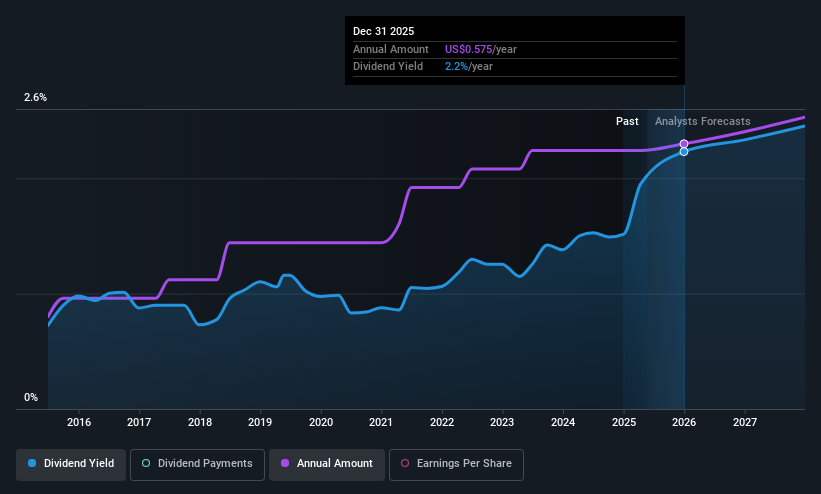The width and height of the screenshot is (821, 494).
Task: Click the blue Dividend Yield data point marker
Action: coord(684,151)
